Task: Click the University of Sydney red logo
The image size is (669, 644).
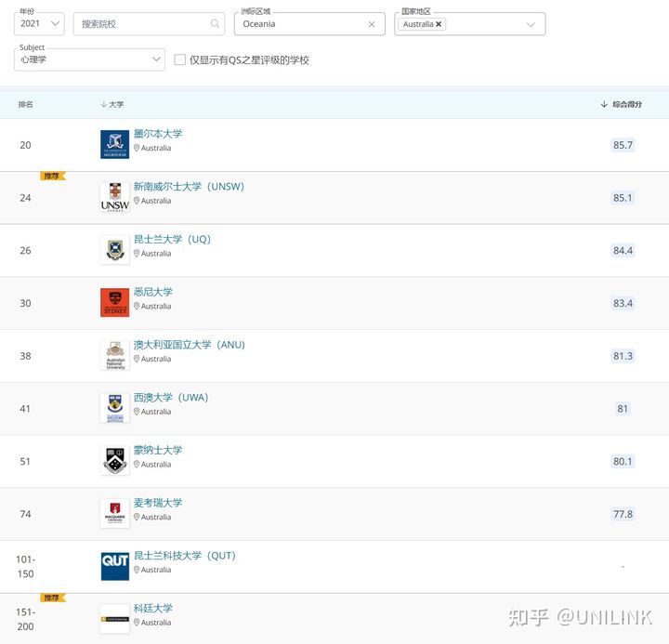Action: tap(115, 303)
